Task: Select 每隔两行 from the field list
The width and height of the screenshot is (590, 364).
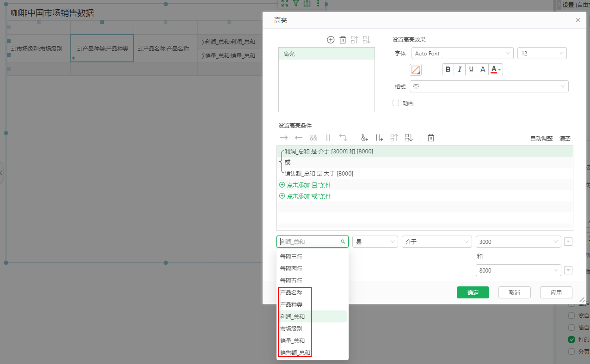Action: pyautogui.click(x=312, y=268)
